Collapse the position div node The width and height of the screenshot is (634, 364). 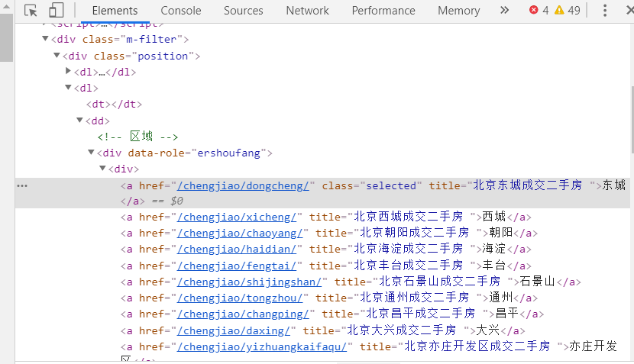[x=57, y=56]
